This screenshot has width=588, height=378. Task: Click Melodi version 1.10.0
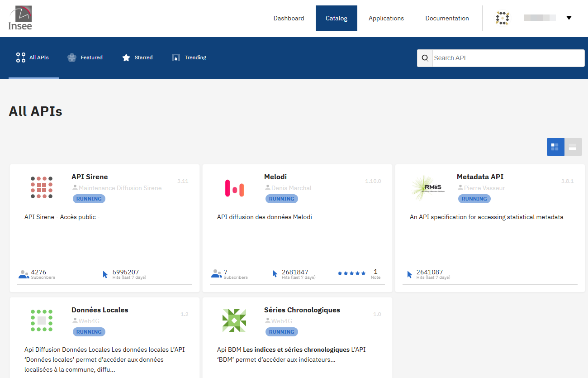pyautogui.click(x=373, y=181)
